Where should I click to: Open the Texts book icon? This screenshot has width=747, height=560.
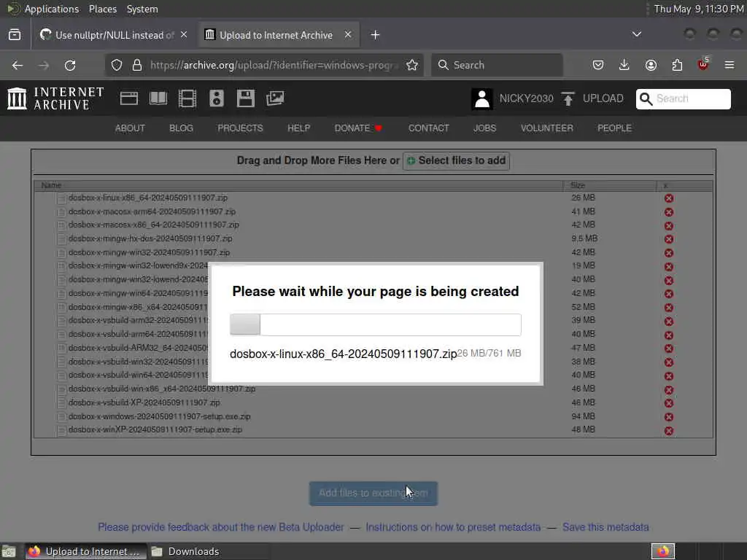[x=158, y=98]
